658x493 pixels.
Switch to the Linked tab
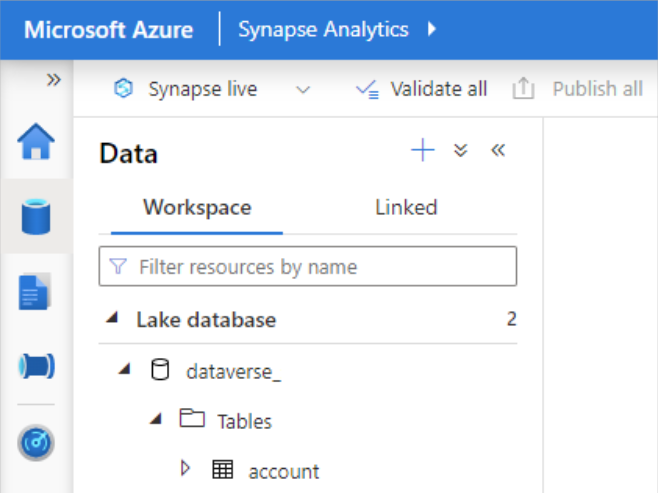coord(406,208)
